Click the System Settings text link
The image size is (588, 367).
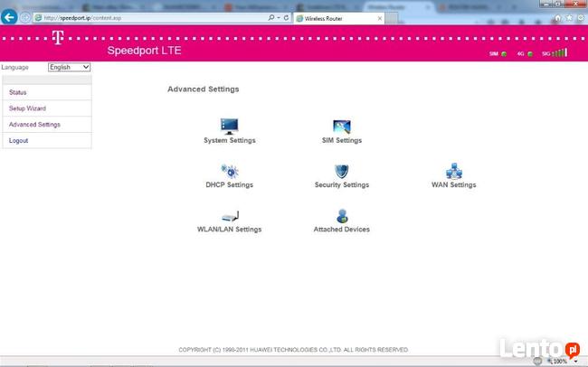230,140
